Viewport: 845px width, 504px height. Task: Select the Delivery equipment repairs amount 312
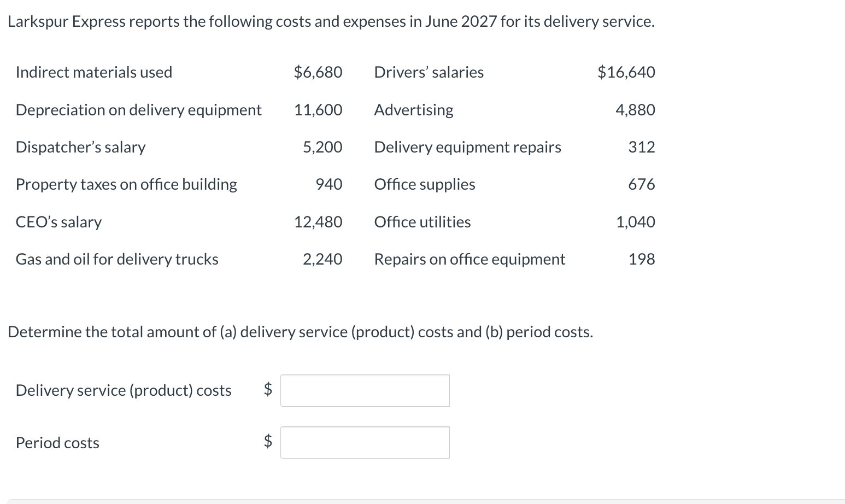click(x=641, y=146)
